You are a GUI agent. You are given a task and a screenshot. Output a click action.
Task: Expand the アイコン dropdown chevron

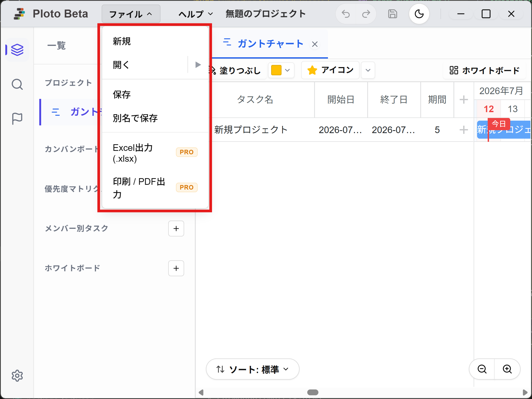click(368, 70)
